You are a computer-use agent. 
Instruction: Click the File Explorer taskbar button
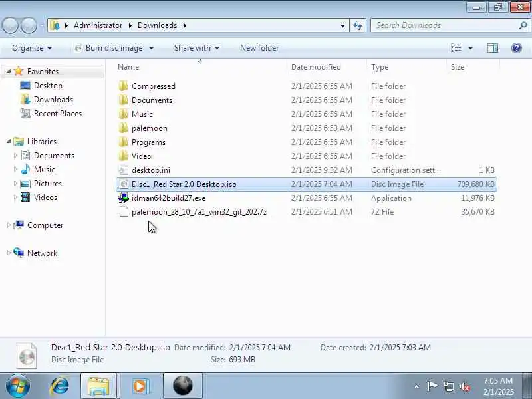point(98,386)
